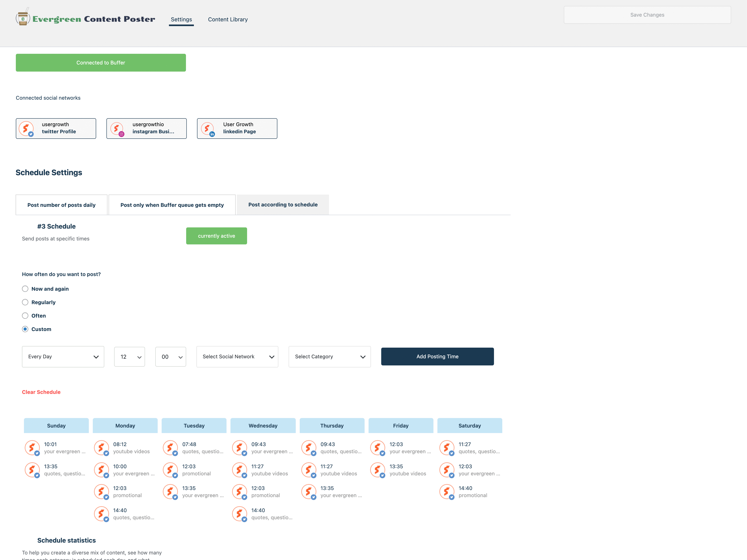This screenshot has width=747, height=560.
Task: Click the Save Changes button
Action: [647, 15]
